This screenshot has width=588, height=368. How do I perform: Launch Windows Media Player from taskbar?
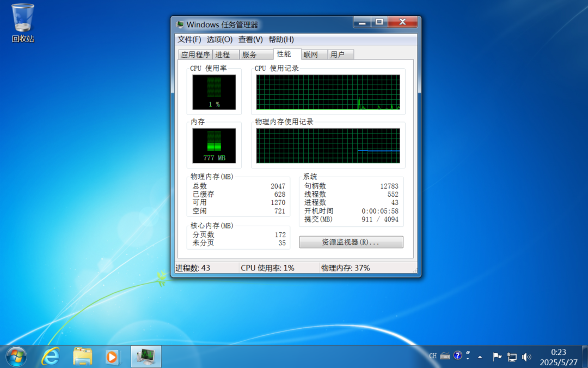[112, 357]
